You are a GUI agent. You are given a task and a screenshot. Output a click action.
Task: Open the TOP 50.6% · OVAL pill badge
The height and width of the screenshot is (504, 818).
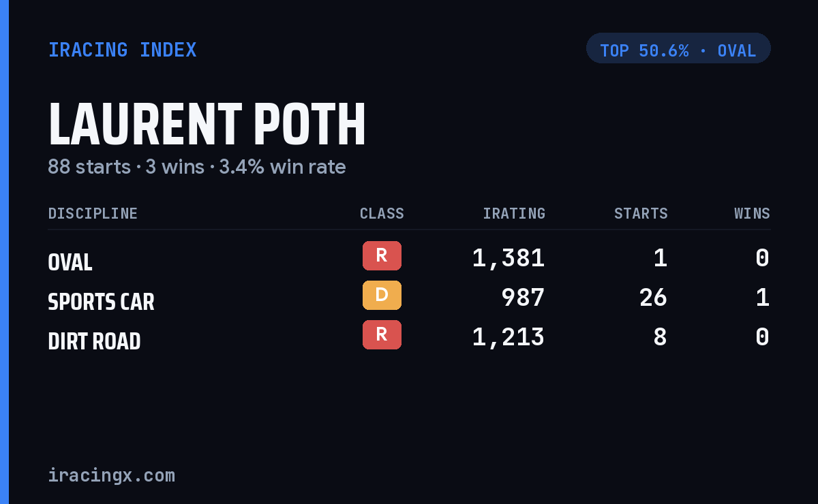[x=678, y=48]
